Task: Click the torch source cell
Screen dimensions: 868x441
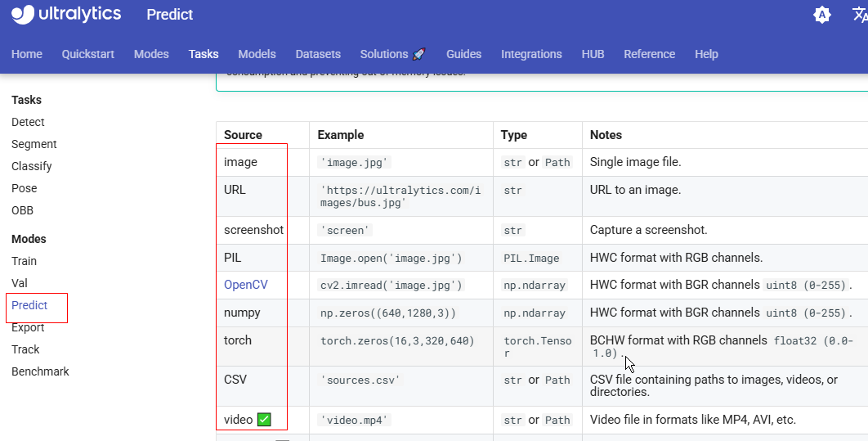Action: tap(238, 340)
